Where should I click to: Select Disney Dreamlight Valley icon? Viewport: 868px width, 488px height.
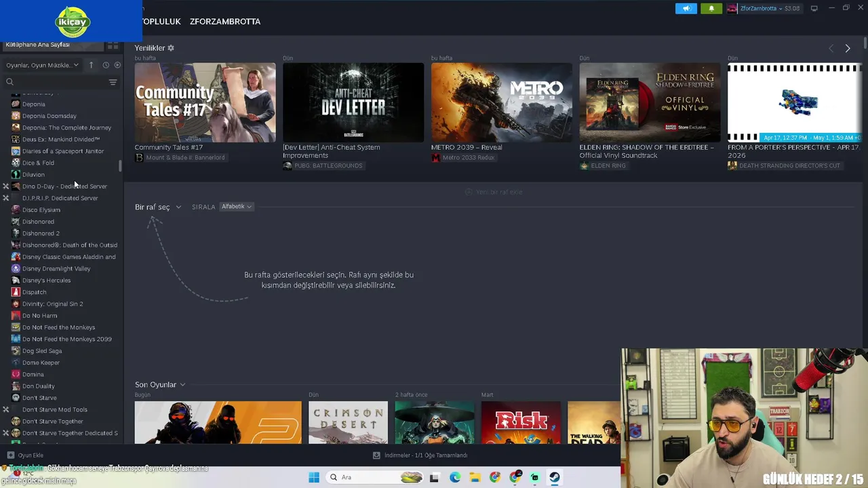[16, 268]
